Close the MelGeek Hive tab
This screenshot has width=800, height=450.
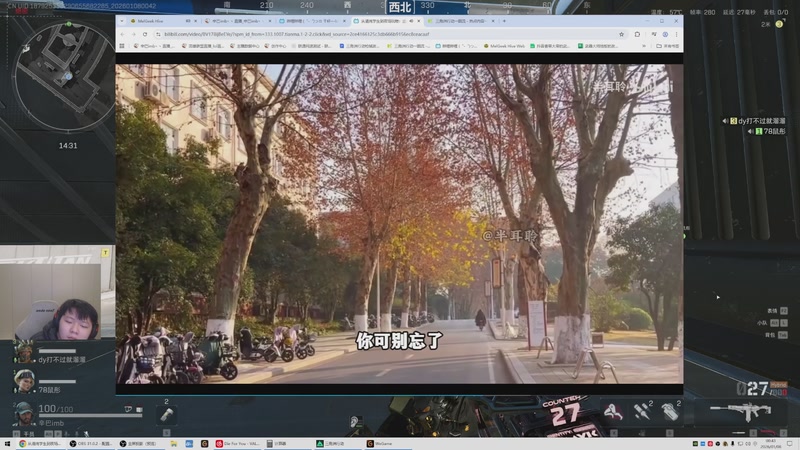[x=195, y=21]
